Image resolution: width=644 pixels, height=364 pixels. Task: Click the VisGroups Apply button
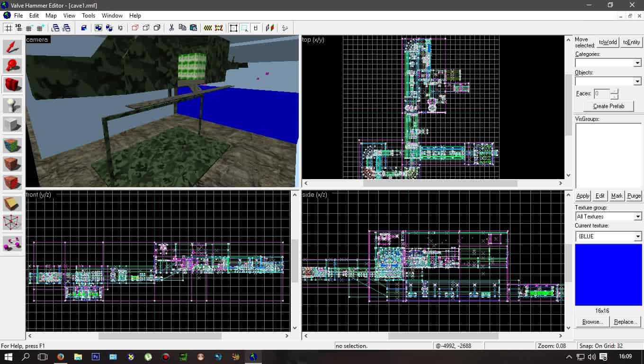pyautogui.click(x=583, y=196)
